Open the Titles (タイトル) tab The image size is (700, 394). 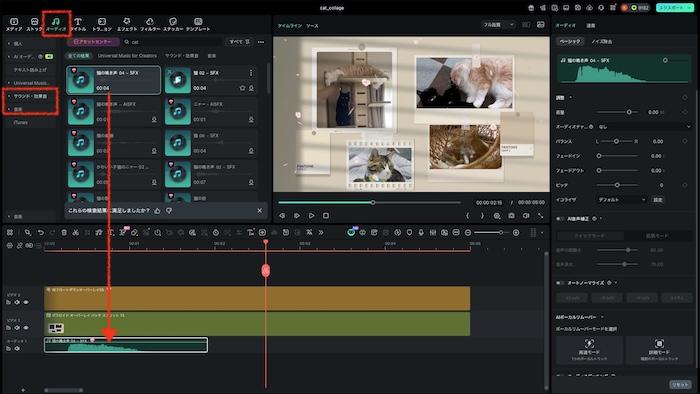[x=78, y=24]
